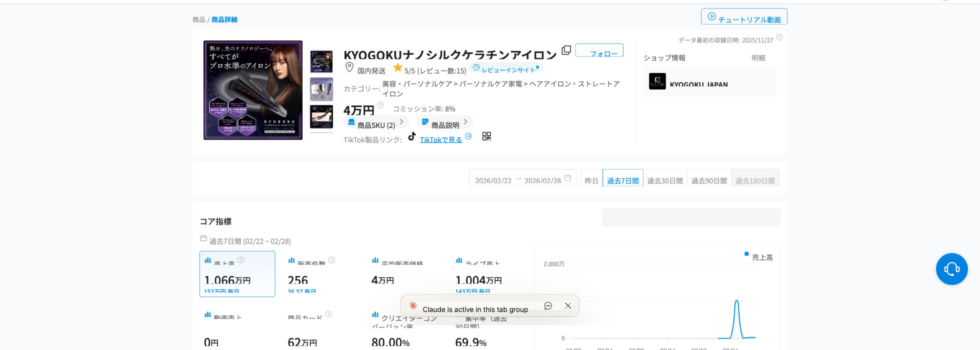Click the copy product name icon
The image size is (980, 350).
tap(566, 50)
